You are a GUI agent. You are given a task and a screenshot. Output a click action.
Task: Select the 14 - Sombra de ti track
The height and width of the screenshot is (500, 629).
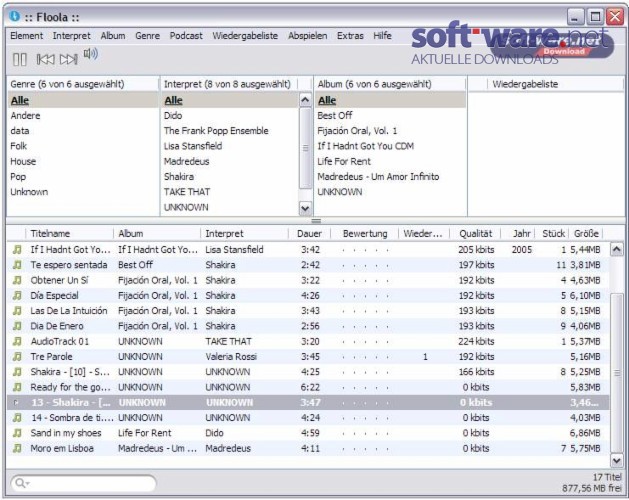coord(308,418)
